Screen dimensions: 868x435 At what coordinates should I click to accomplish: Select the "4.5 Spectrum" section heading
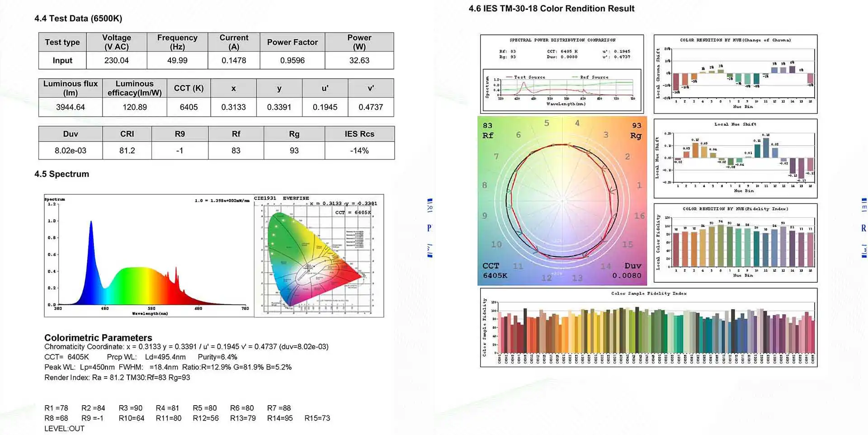tap(61, 174)
